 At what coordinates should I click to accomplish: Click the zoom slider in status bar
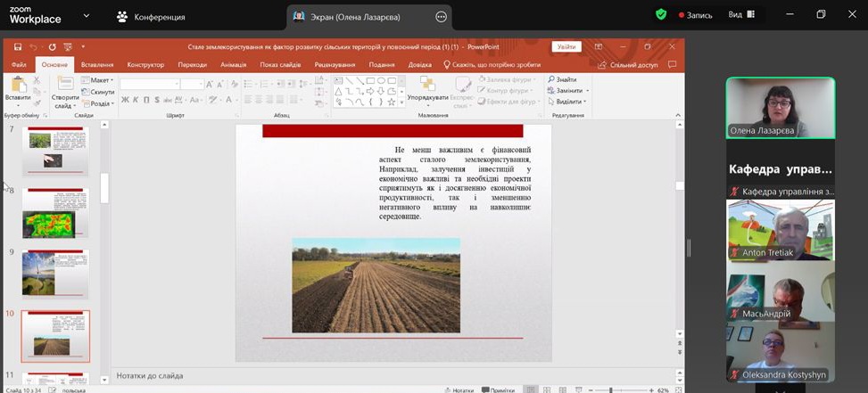point(621,390)
